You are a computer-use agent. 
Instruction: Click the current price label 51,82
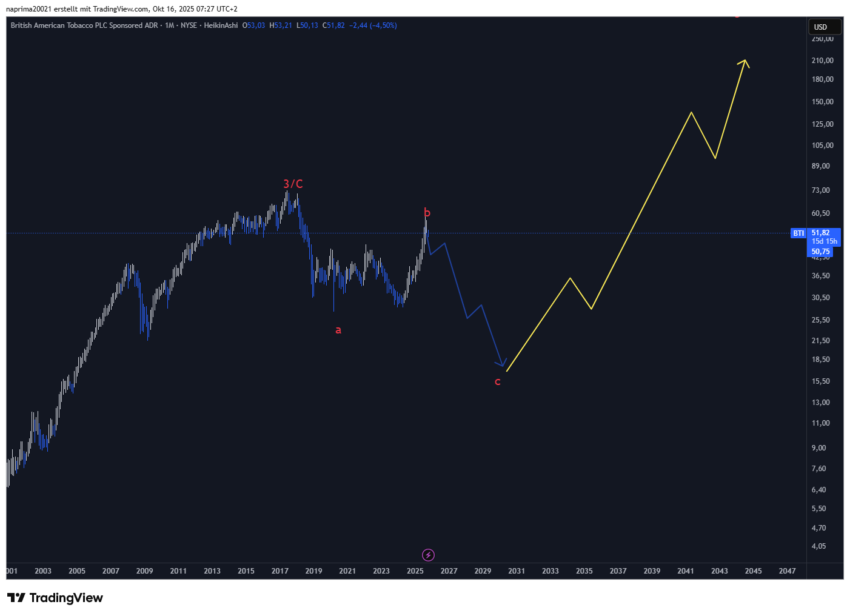(821, 233)
